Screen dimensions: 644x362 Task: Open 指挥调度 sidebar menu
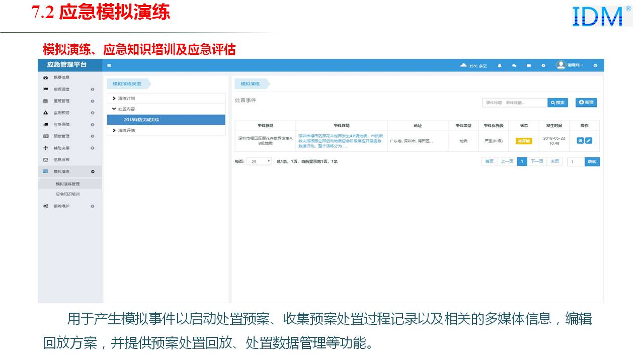tap(61, 89)
